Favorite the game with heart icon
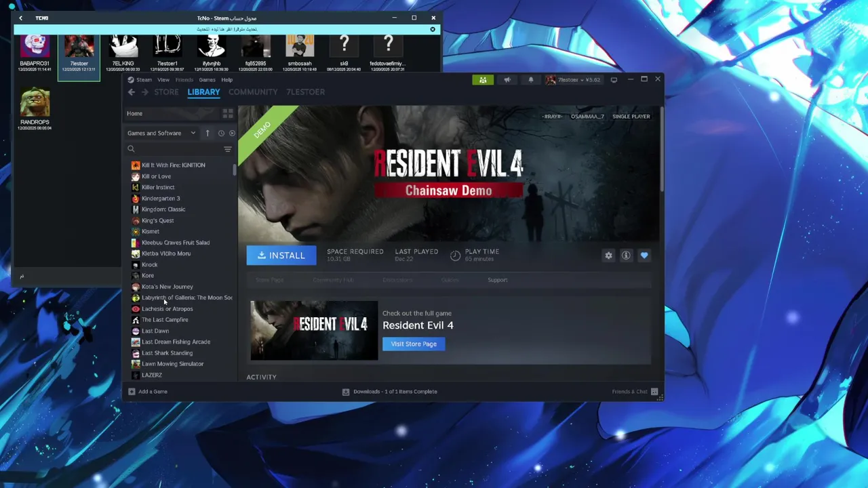868x488 pixels. click(644, 256)
